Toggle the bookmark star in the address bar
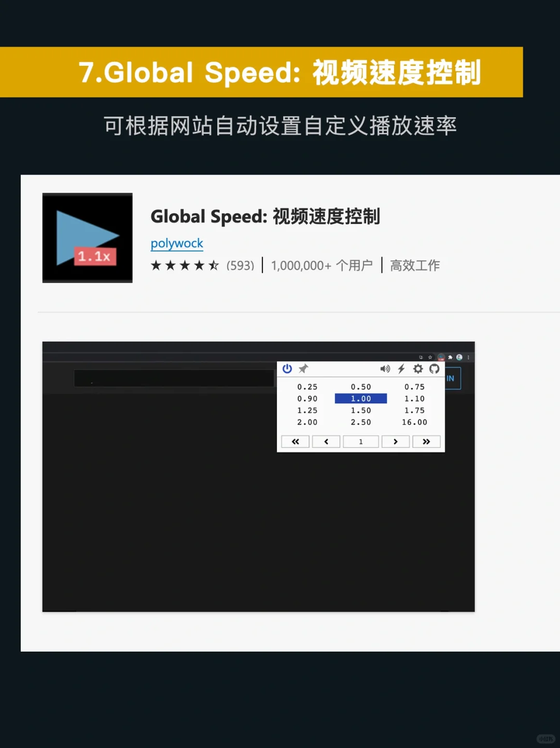Image resolution: width=560 pixels, height=748 pixels. [x=430, y=357]
